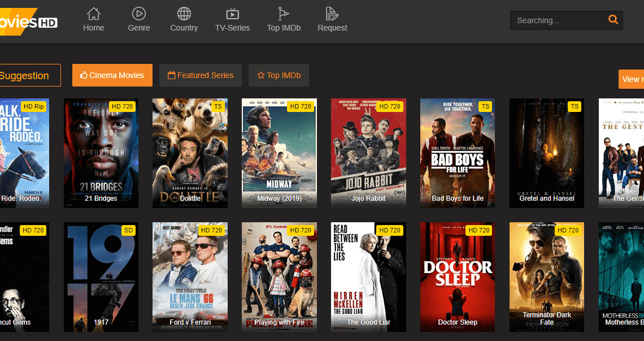Screen dimensions: 644x341
Task: Open the Doctor Sleep movie poster
Action: click(x=458, y=277)
